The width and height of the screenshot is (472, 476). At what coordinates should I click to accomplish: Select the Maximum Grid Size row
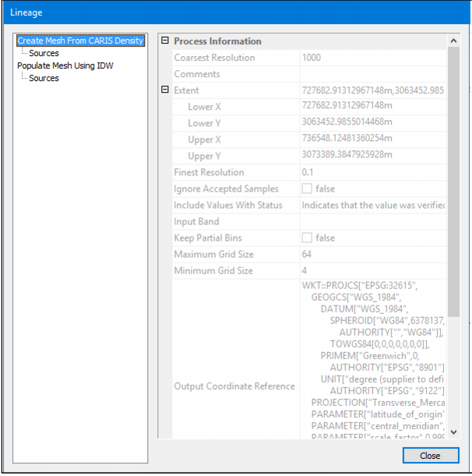213,255
